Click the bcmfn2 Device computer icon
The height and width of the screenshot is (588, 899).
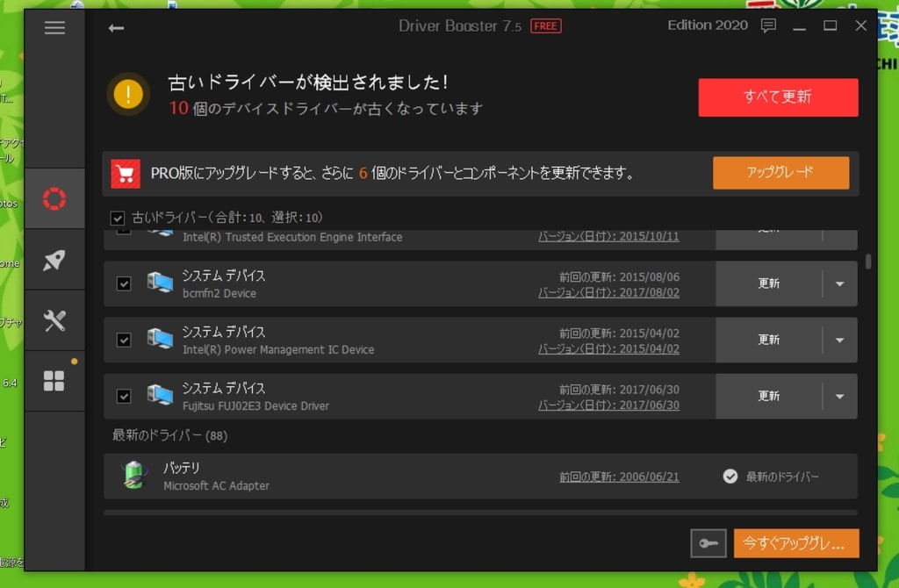click(x=160, y=283)
